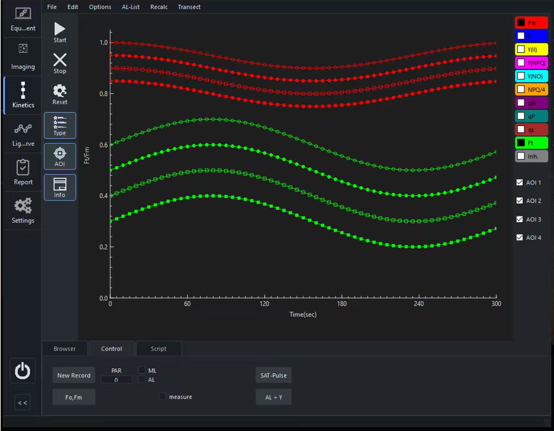Screen dimensions: 554x431
Task: Click the SAT-Pulse button
Action: [x=273, y=375]
